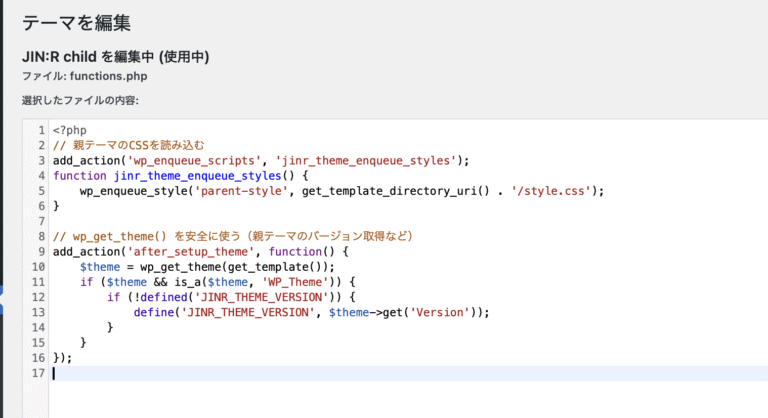Click the add_action 'after_setup_theme' line
Image resolution: width=768 pixels, height=418 pixels.
pos(201,252)
